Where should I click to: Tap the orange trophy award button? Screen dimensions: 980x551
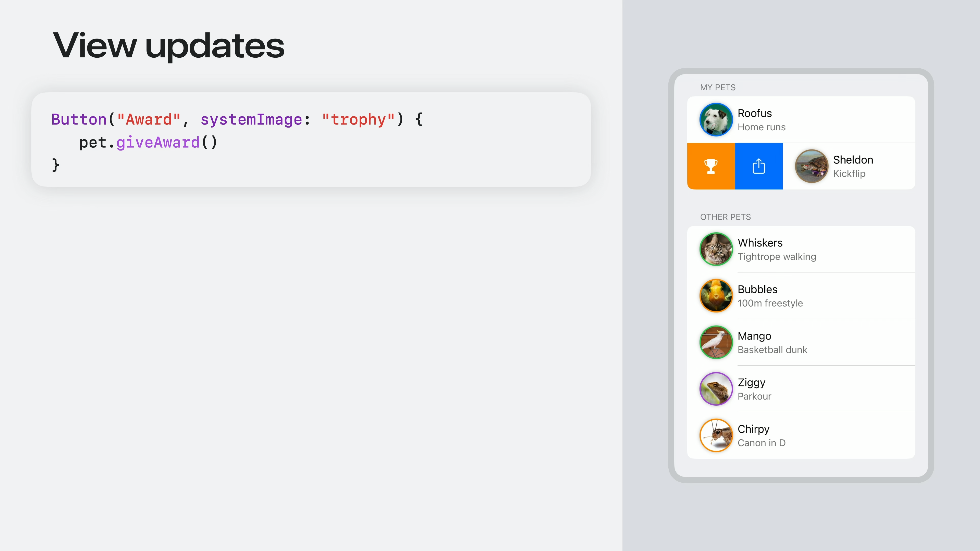[x=711, y=166]
